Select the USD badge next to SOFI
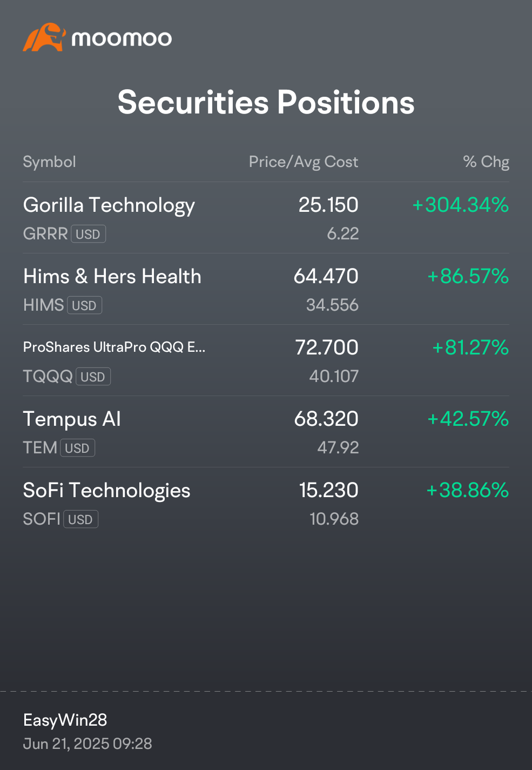 pos(80,519)
